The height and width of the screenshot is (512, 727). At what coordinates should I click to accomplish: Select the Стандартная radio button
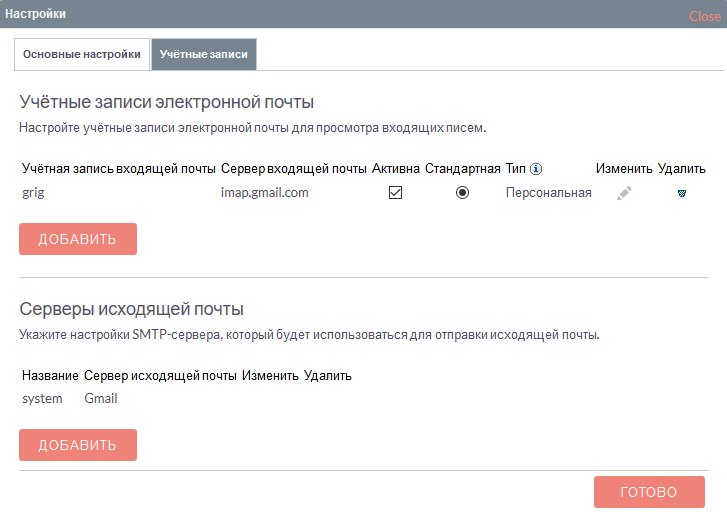[462, 193]
